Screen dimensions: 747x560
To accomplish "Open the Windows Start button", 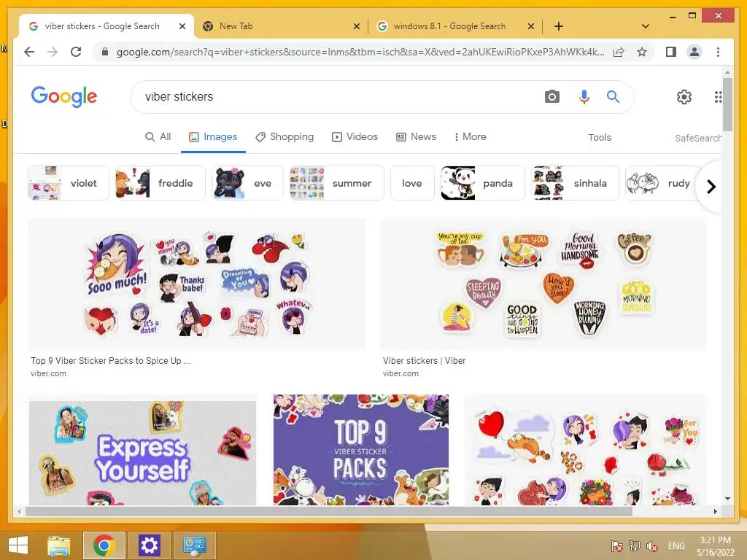I will click(x=18, y=545).
